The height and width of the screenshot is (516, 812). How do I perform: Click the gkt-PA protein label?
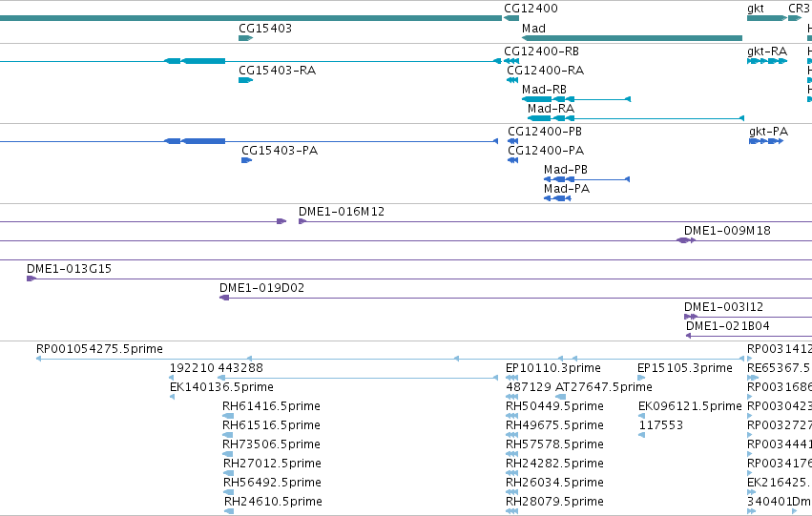(x=768, y=132)
